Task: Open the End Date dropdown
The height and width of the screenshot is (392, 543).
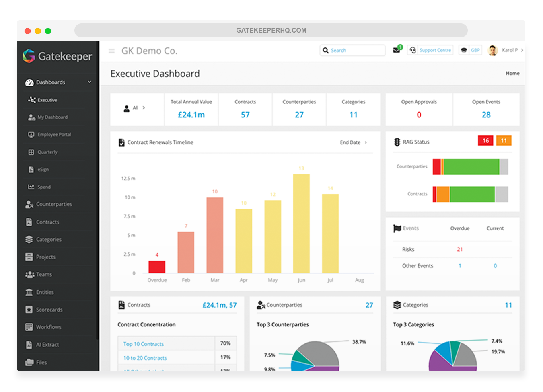Action: [x=353, y=142]
